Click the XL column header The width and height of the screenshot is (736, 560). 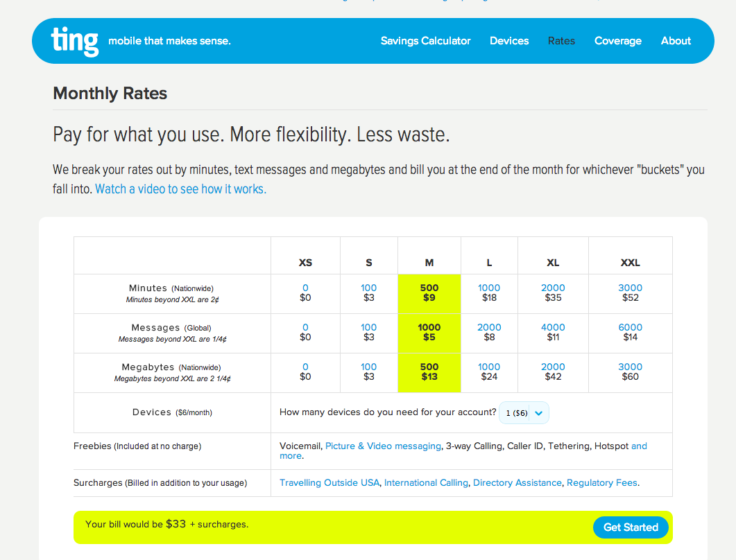click(553, 263)
